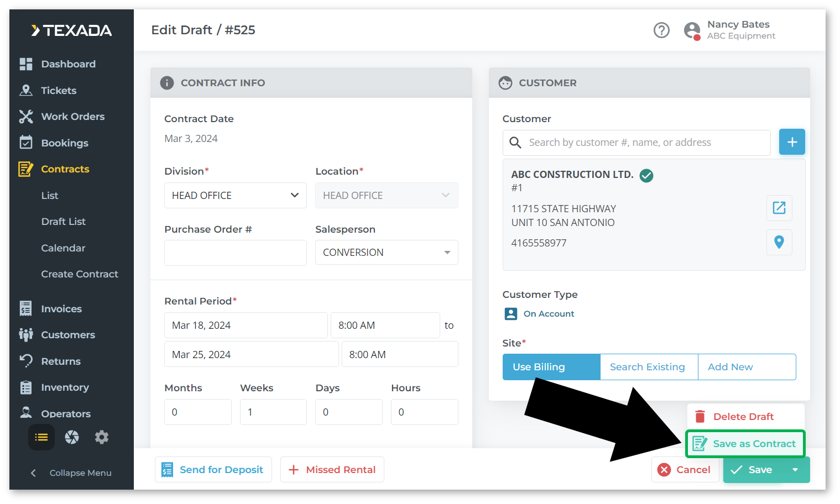Click the Contract Info header icon

[x=167, y=83]
